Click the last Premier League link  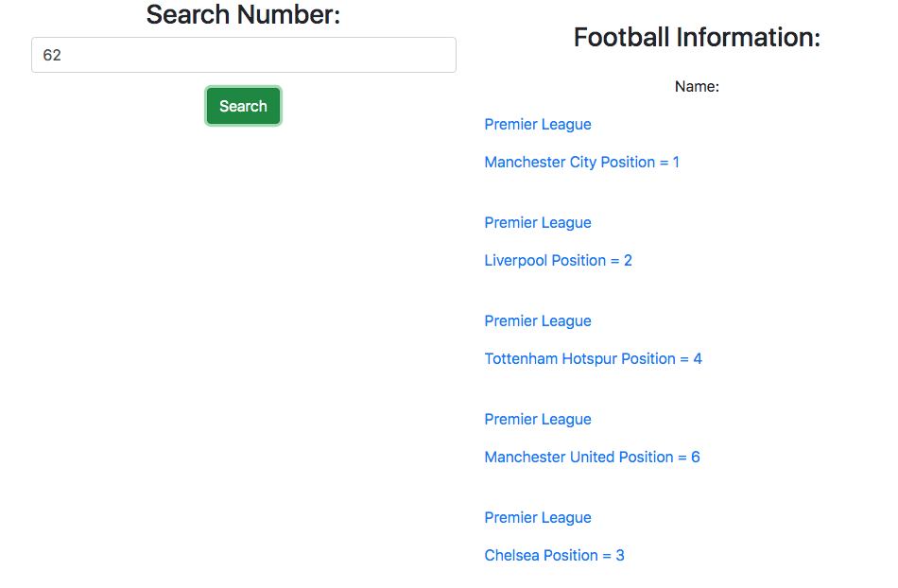coord(538,518)
